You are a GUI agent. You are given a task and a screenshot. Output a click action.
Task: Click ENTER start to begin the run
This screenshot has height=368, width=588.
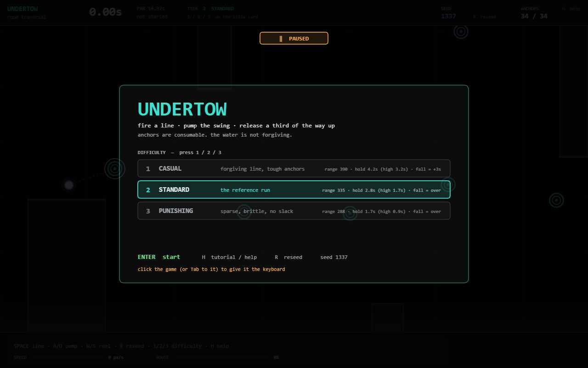click(x=159, y=257)
